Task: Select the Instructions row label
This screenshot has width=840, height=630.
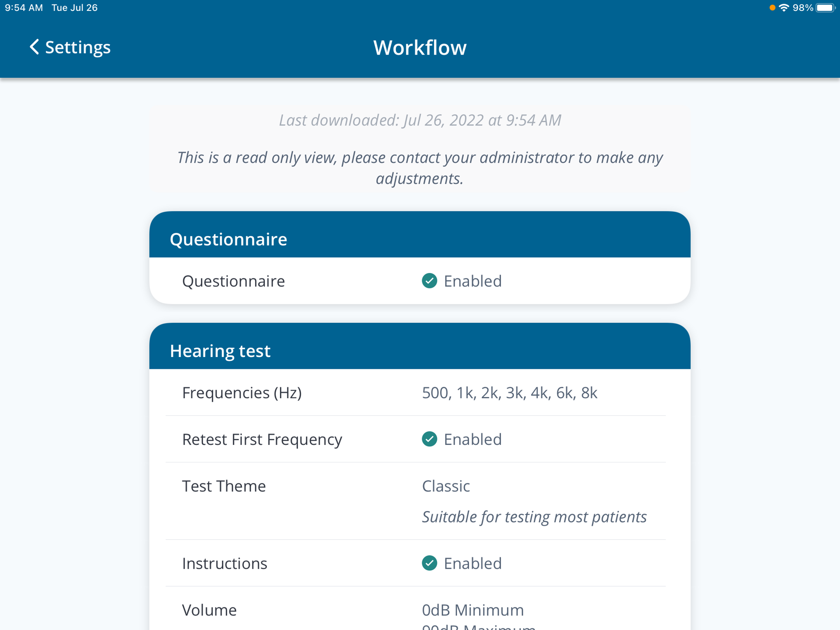Action: pyautogui.click(x=224, y=563)
